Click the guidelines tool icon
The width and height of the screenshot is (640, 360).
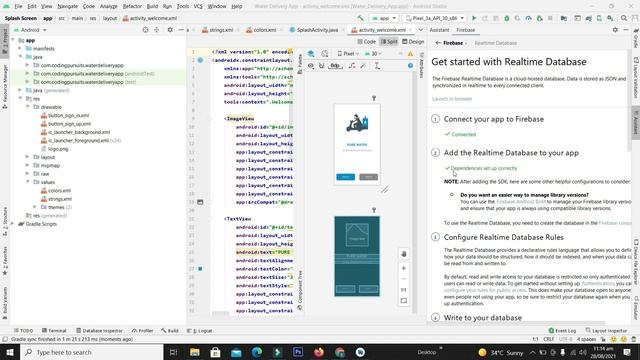click(x=377, y=66)
